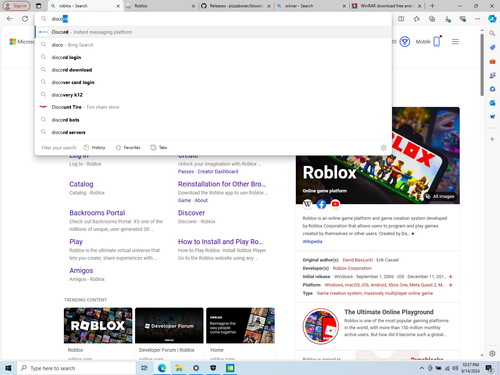
Task: Filter suggestions by Favorites
Action: pos(128,147)
